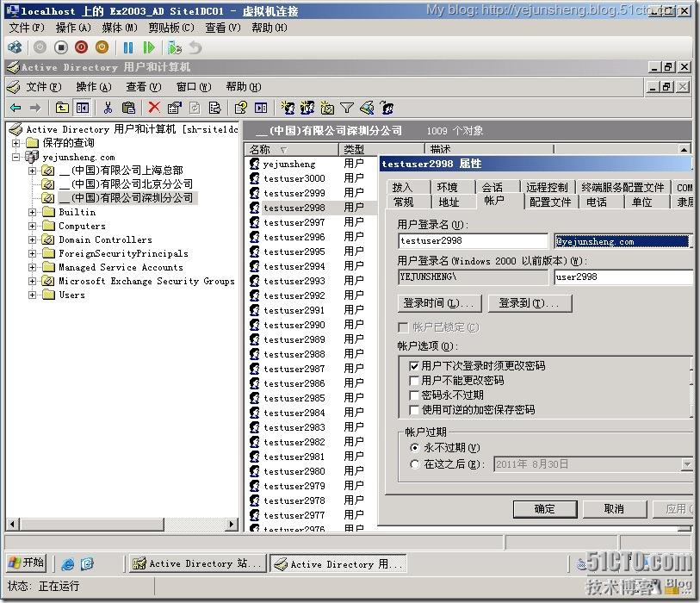Click 类型 column header
The height and width of the screenshot is (603, 700).
point(381,149)
